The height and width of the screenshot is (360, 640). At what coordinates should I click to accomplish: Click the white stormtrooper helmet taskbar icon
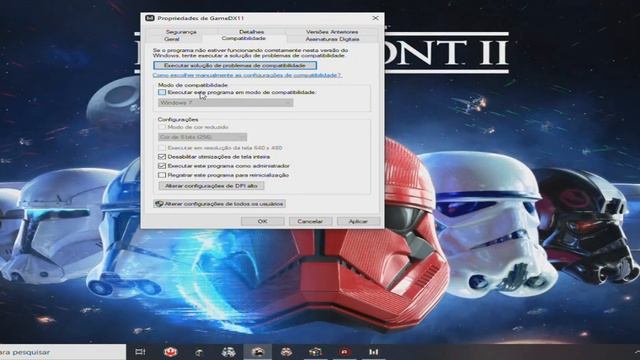(x=228, y=352)
